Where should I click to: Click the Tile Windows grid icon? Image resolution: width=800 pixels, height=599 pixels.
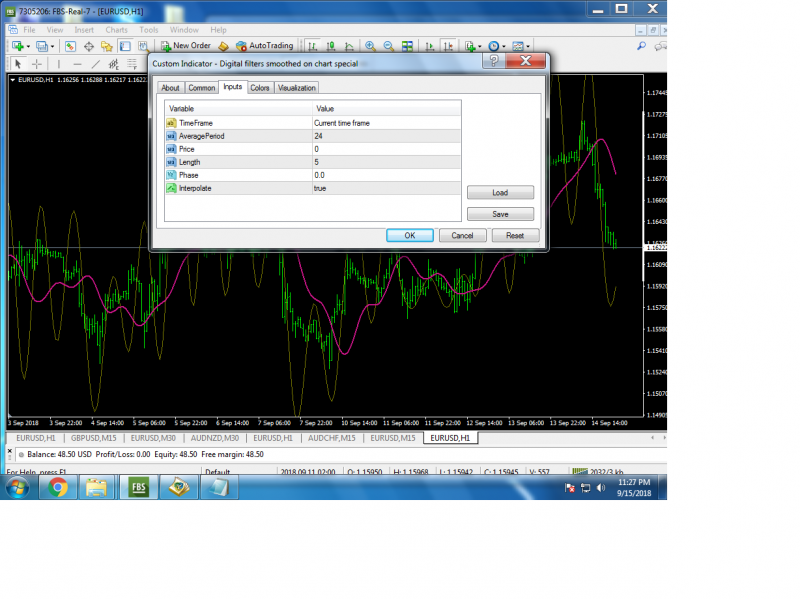click(x=407, y=46)
